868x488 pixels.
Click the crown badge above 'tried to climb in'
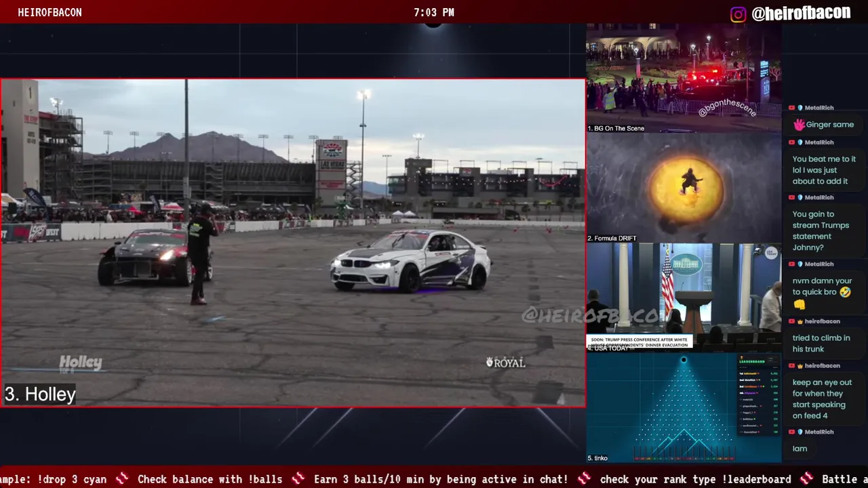coord(800,321)
